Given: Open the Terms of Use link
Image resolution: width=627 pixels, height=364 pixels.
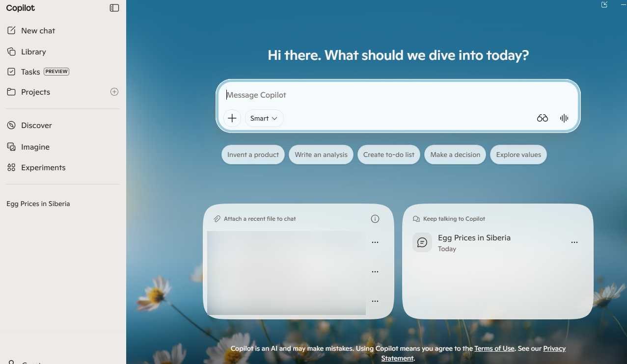Looking at the screenshot, I should point(494,348).
